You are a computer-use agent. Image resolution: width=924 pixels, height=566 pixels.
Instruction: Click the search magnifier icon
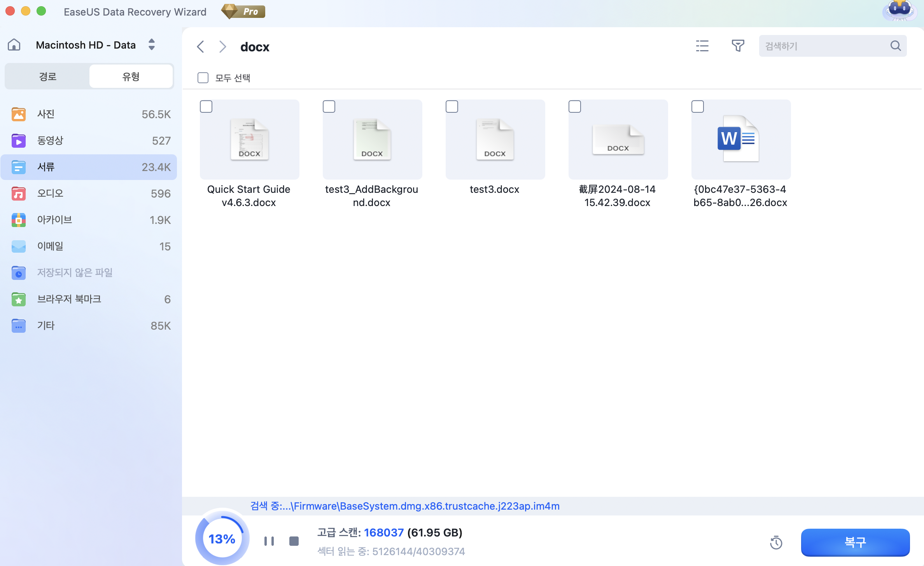click(895, 46)
